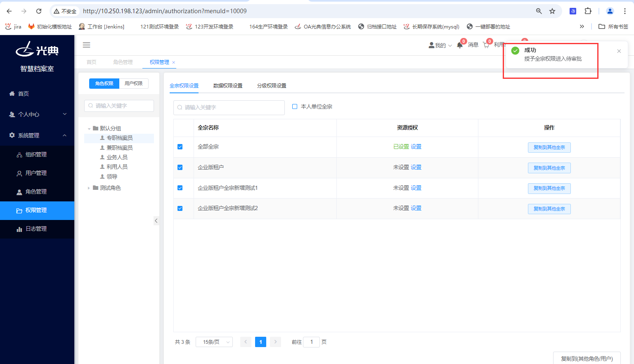Bookmark this page with the star icon
Image resolution: width=634 pixels, height=364 pixels.
pyautogui.click(x=552, y=11)
